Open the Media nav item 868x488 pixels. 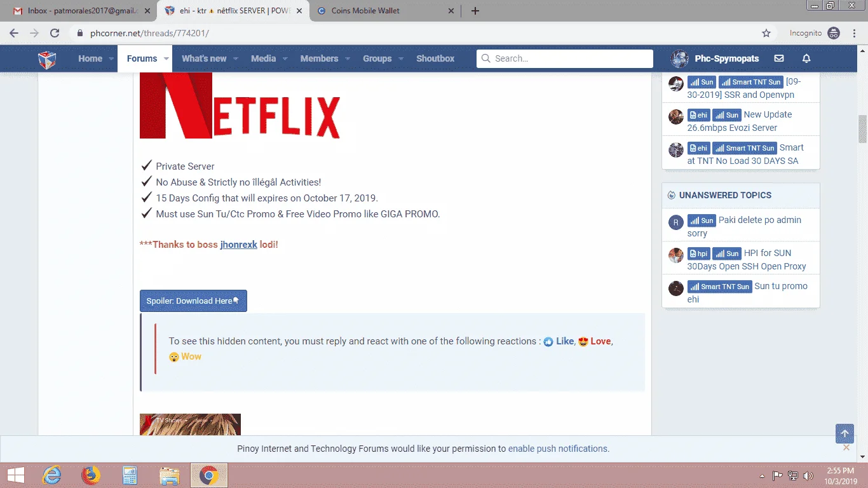pos(263,58)
